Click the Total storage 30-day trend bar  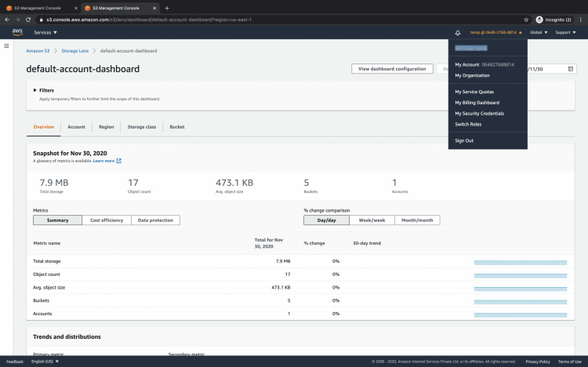[x=520, y=261]
